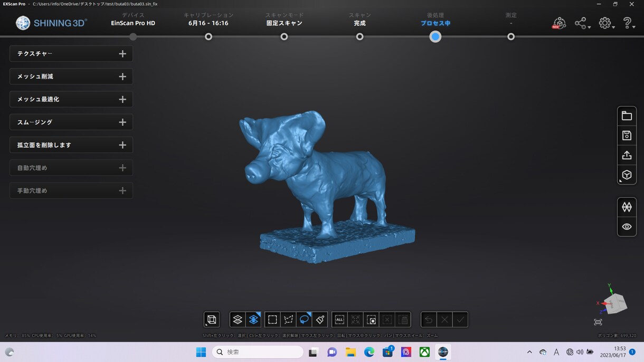This screenshot has height=362, width=644.
Task: Click the taskbar volume speaker icon
Action: pyautogui.click(x=580, y=352)
